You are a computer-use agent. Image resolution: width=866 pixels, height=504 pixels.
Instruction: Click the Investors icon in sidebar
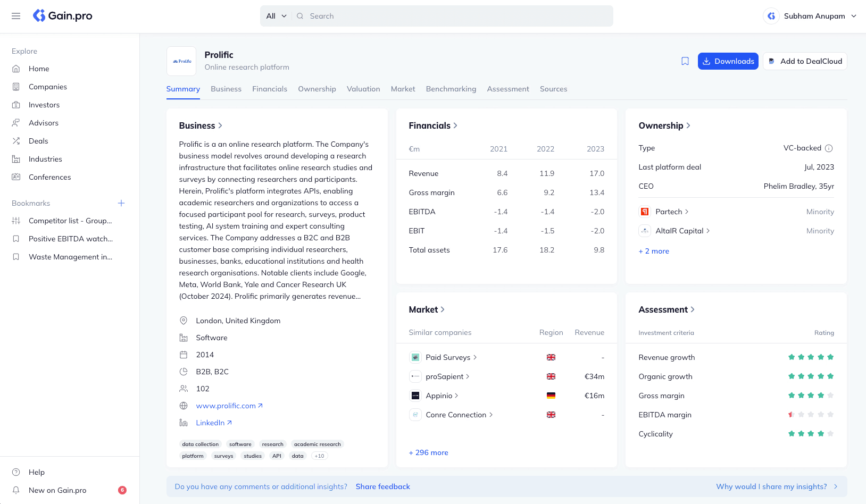point(16,105)
